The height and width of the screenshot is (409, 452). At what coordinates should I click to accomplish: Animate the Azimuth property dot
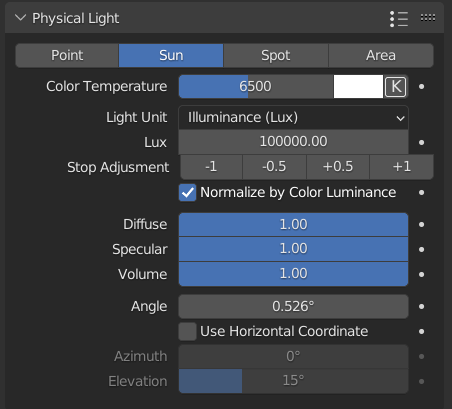pos(422,356)
